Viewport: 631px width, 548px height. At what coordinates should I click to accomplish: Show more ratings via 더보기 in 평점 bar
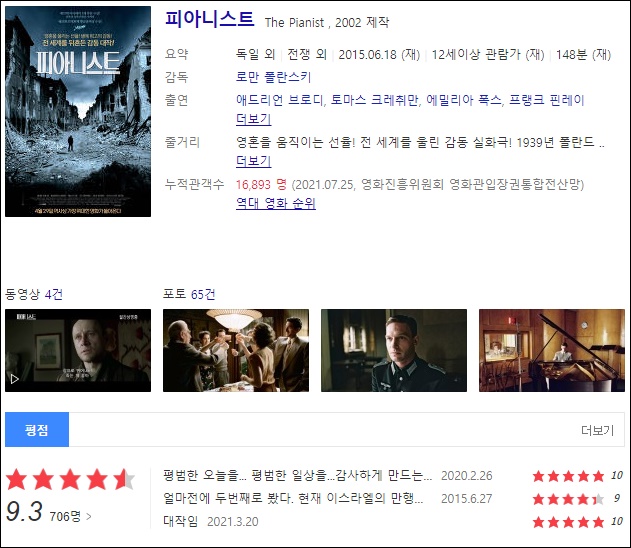597,430
